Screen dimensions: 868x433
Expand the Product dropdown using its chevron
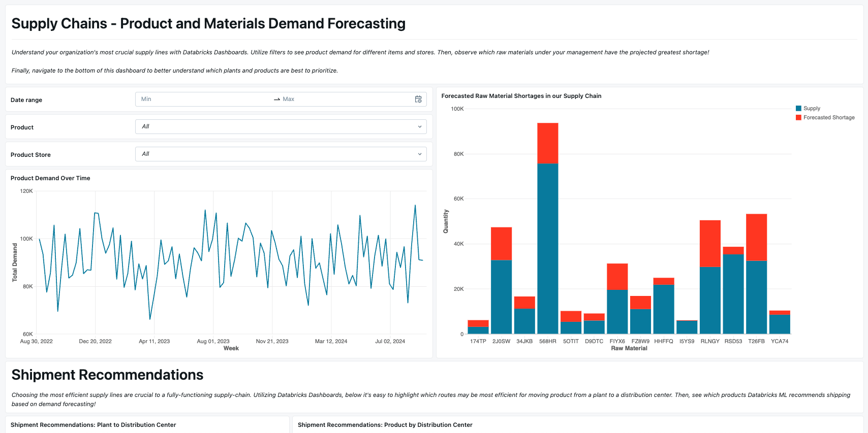[x=420, y=126]
